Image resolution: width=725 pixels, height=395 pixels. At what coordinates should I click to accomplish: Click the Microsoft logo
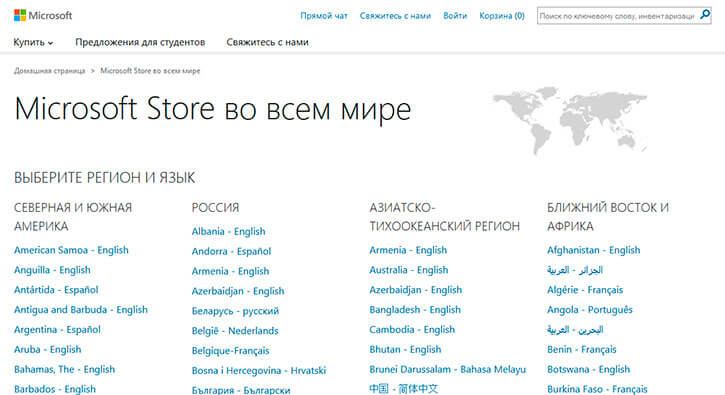pos(43,15)
